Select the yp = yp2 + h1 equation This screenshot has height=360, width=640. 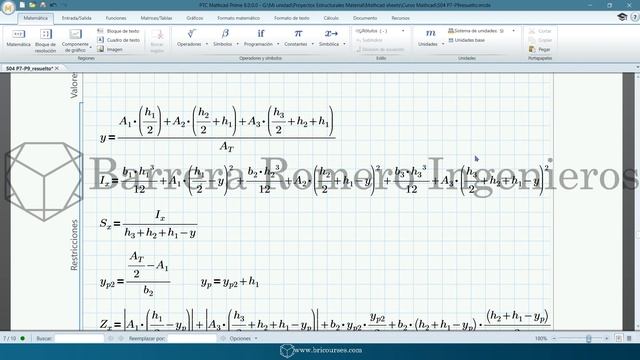tap(230, 282)
